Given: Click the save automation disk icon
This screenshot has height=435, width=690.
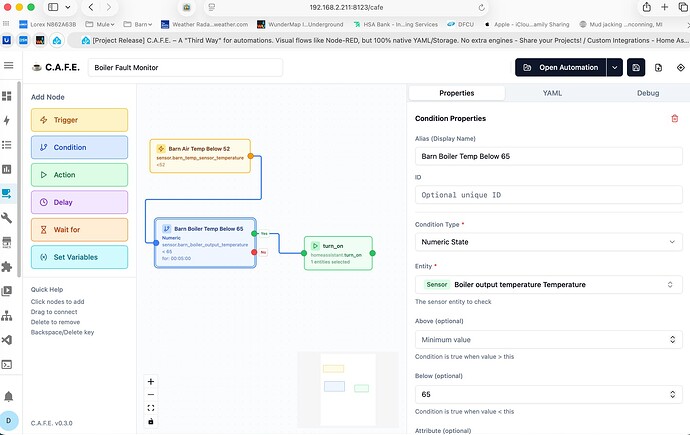Looking at the screenshot, I should tap(636, 67).
